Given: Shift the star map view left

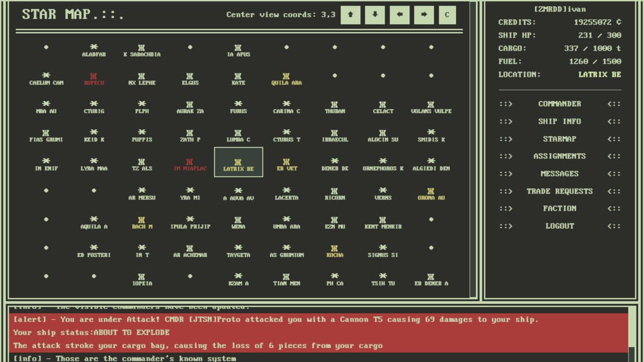Looking at the screenshot, I should pyautogui.click(x=399, y=15).
